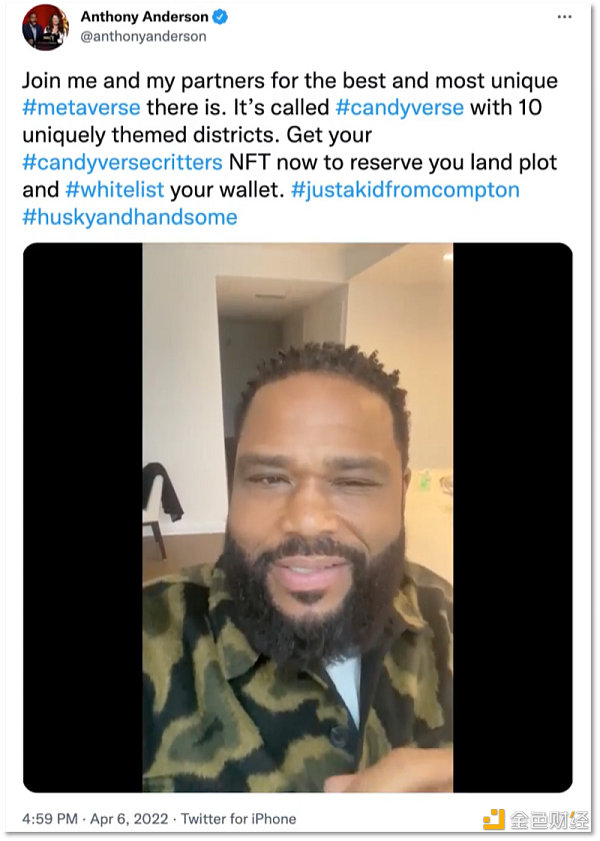
Task: Open the #metaverse hashtag
Action: click(x=81, y=108)
